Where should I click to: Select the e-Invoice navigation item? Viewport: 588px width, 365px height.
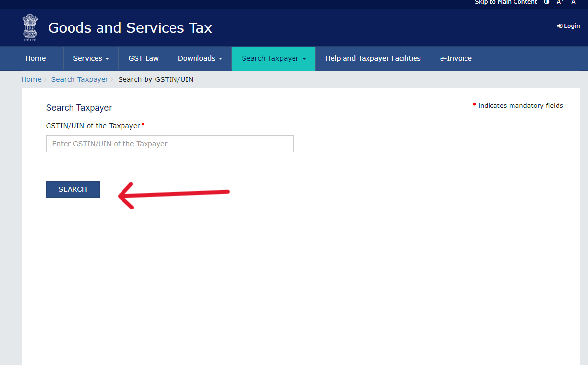455,58
